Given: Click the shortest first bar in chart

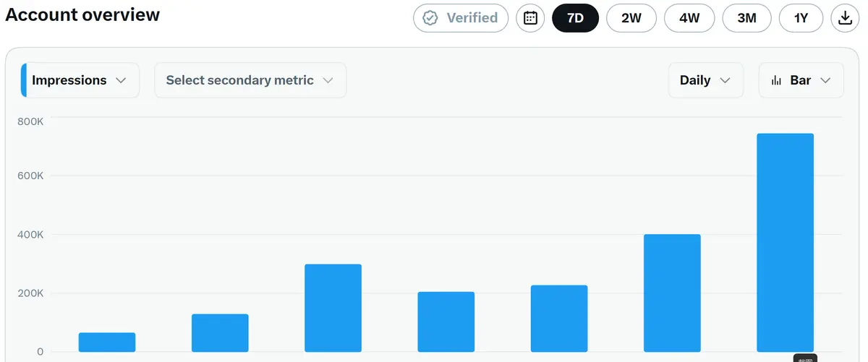Looking at the screenshot, I should pyautogui.click(x=107, y=342).
